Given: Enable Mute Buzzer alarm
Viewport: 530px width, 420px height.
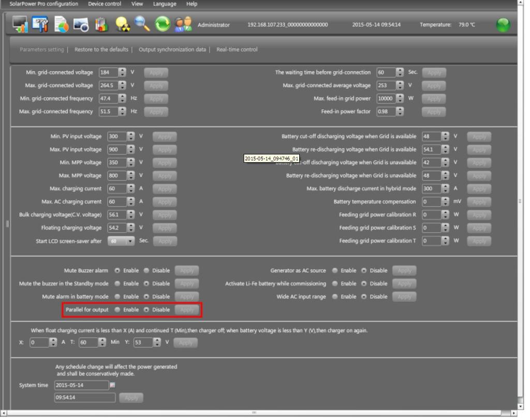Looking at the screenshot, I should pos(117,271).
